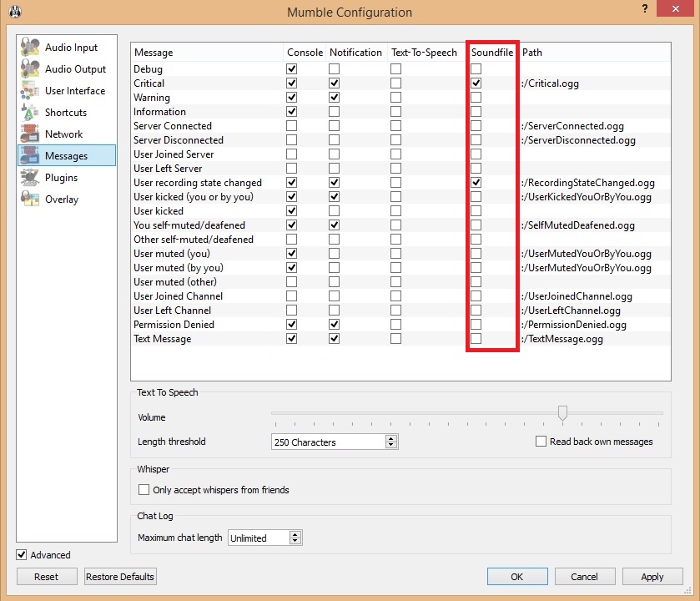Enable Text-To-Speech for Information messages
Screen dimensions: 700x601
click(x=395, y=112)
